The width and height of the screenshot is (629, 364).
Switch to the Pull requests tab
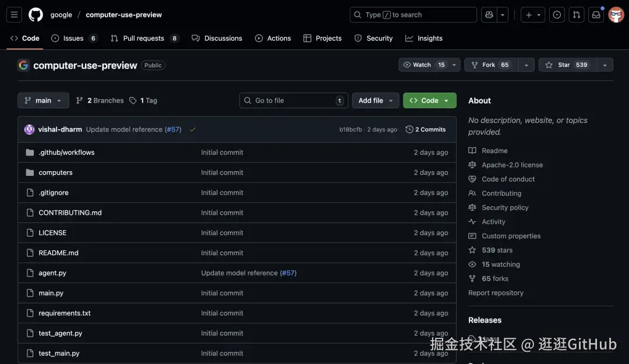pyautogui.click(x=144, y=38)
